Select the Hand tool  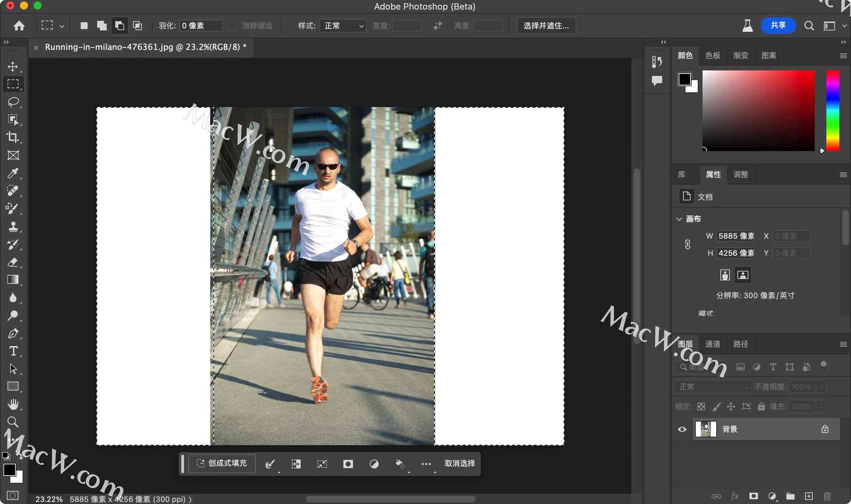[13, 404]
